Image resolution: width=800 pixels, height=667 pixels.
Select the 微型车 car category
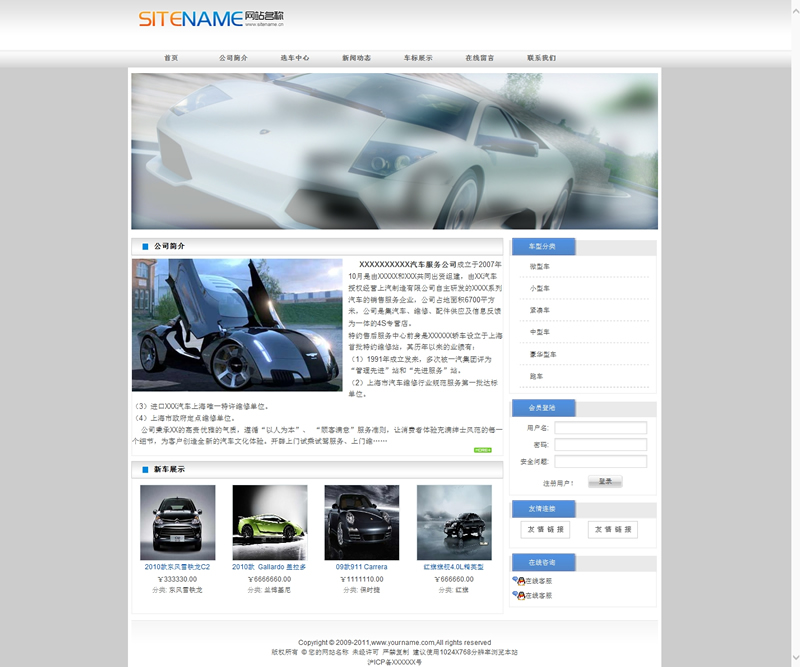coord(540,267)
